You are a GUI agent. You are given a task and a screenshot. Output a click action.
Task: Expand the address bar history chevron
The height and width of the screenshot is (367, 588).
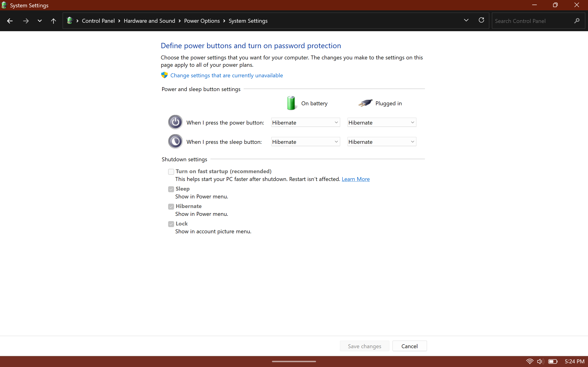(466, 20)
